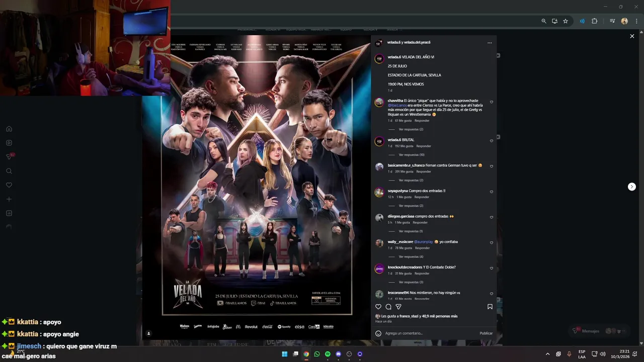Image resolution: width=644 pixels, height=362 pixels.
Task: Open the direct messages icon with red badge
Action: click(x=9, y=157)
